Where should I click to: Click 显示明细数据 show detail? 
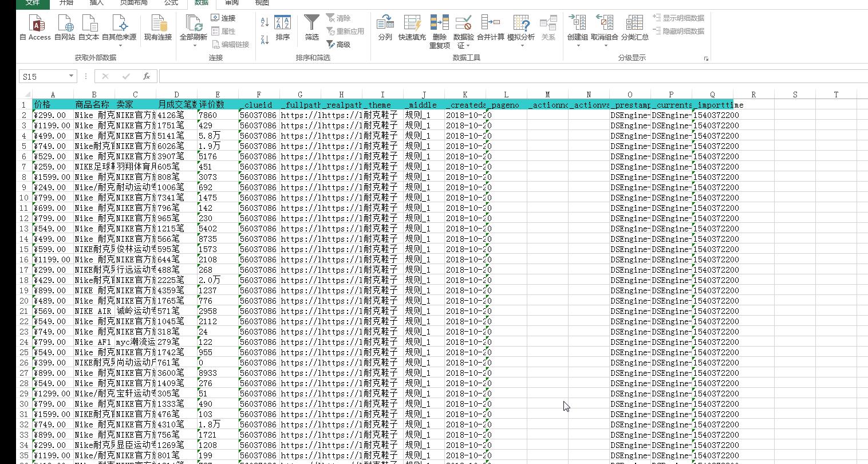679,18
